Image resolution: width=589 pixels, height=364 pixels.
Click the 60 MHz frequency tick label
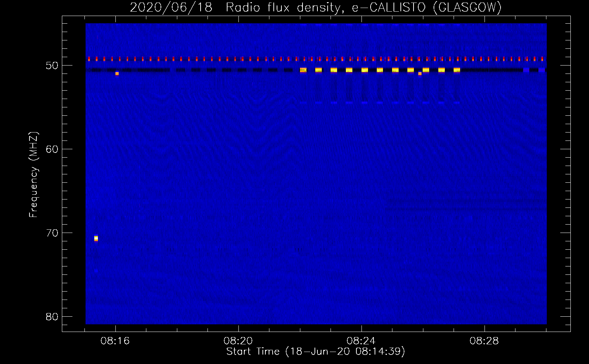52,149
